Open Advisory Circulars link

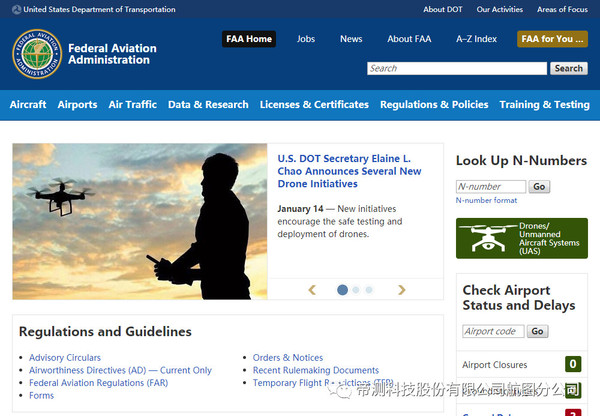point(65,357)
